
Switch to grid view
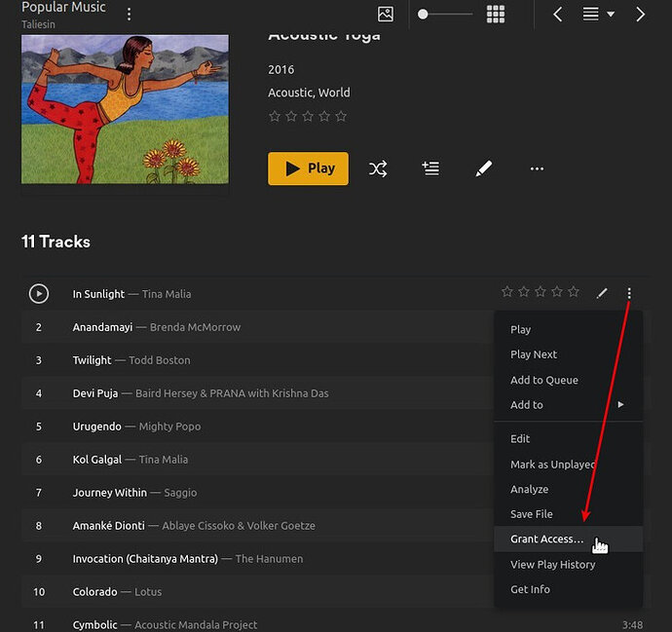496,15
